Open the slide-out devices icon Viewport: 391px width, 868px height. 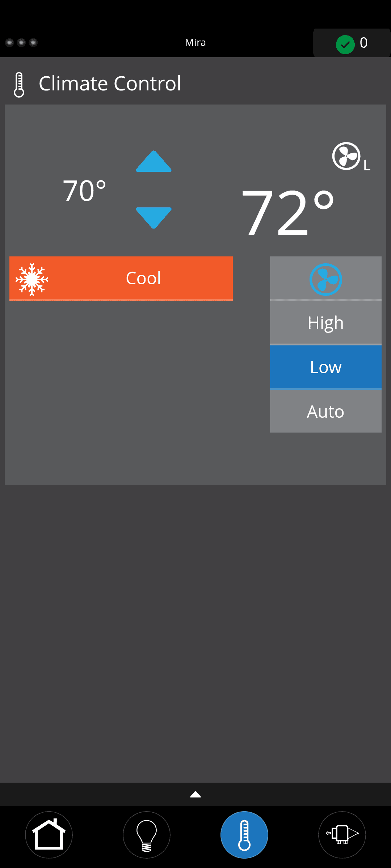click(342, 835)
